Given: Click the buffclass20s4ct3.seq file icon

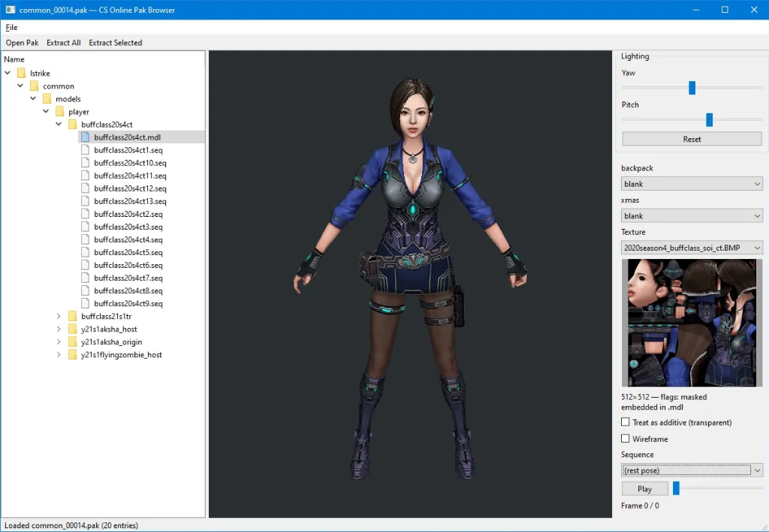Looking at the screenshot, I should pyautogui.click(x=85, y=227).
